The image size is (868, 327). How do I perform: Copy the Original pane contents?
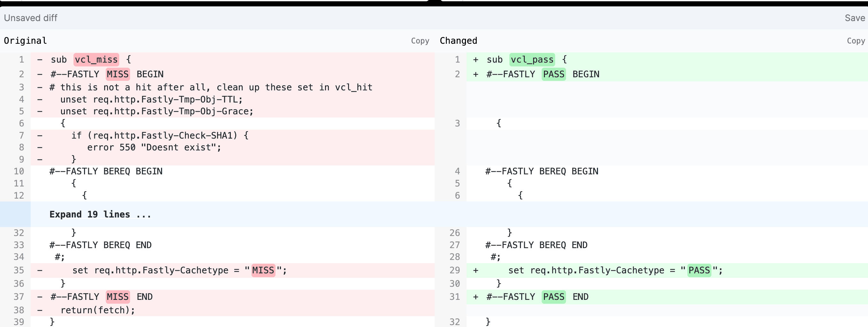(420, 41)
